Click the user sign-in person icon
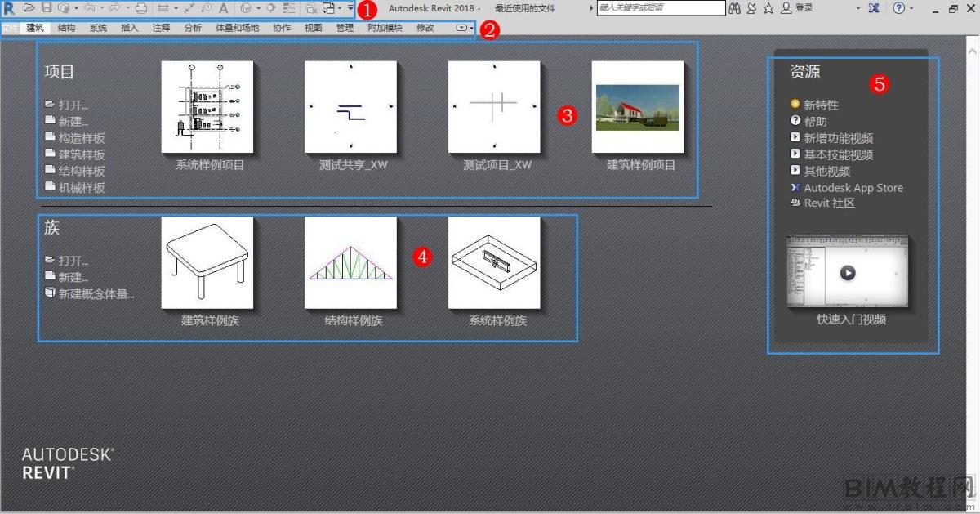Image resolution: width=980 pixels, height=514 pixels. pos(786,8)
